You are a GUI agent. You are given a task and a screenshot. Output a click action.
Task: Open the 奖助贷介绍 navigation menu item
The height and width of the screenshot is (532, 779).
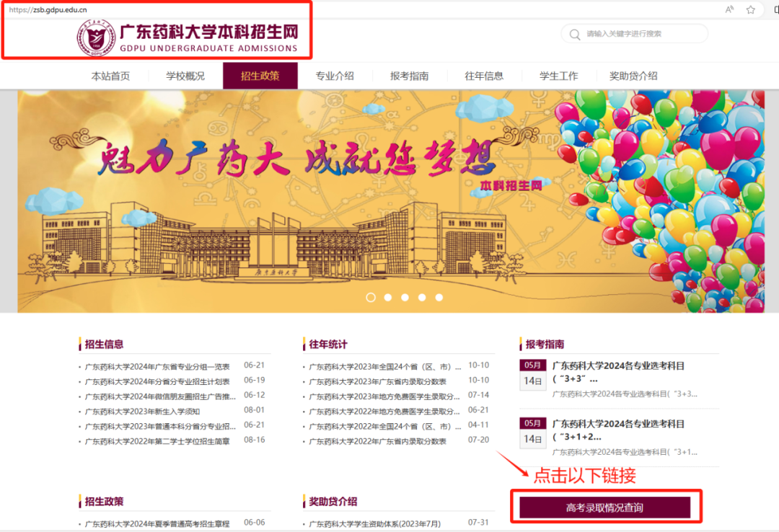point(633,76)
